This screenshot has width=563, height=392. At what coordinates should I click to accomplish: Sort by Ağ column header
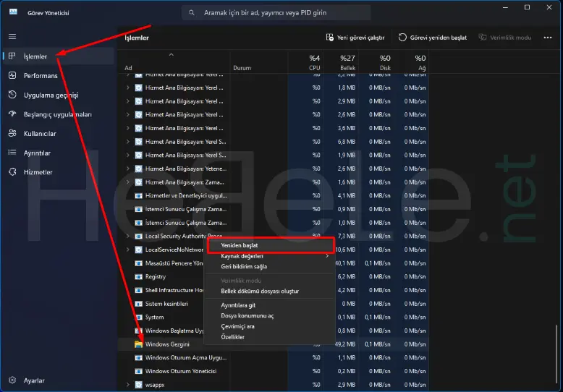[411, 61]
